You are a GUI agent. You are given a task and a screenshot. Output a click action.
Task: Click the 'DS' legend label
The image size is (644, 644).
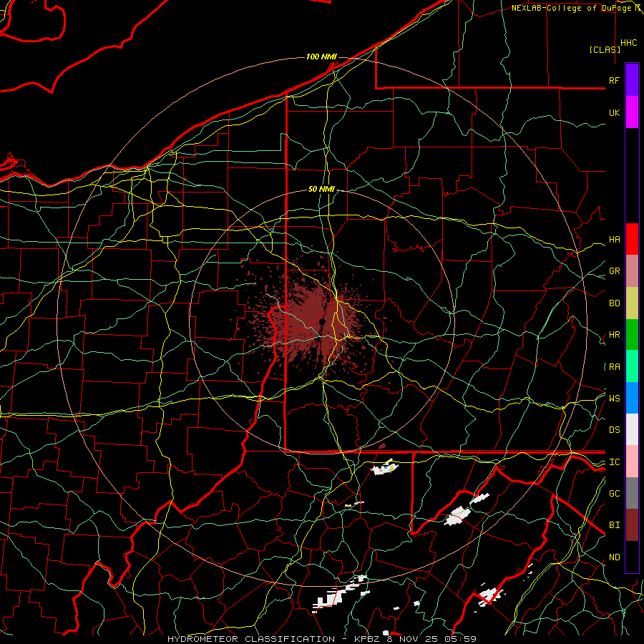pyautogui.click(x=614, y=430)
